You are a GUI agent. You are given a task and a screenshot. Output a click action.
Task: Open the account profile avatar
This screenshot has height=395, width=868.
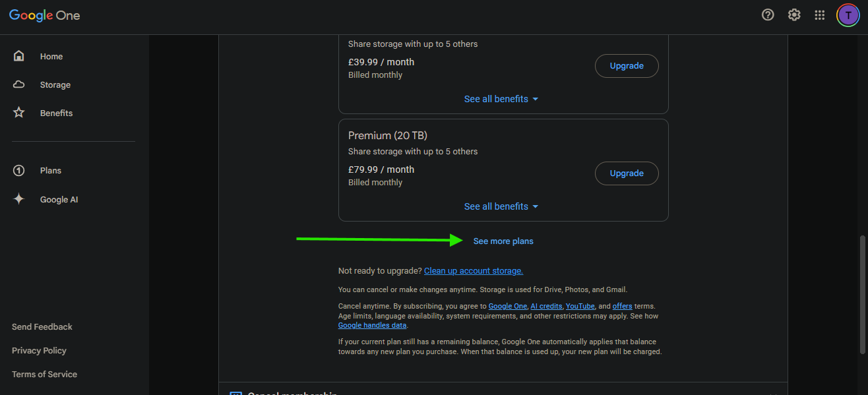[848, 15]
